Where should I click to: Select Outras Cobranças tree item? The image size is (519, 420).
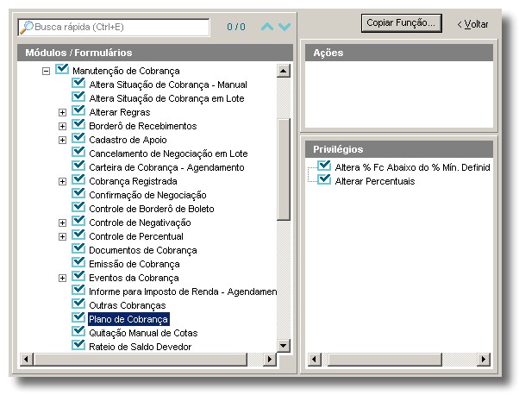tap(128, 305)
